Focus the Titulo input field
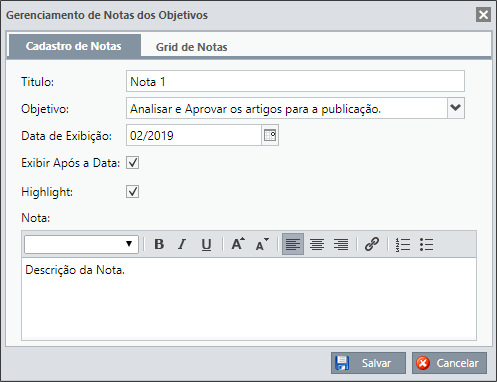The width and height of the screenshot is (497, 382). click(295, 81)
